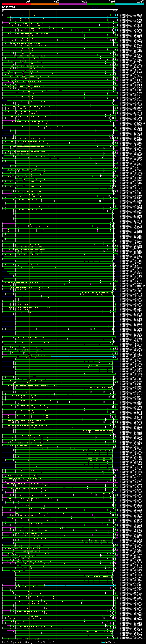Select hit label UniRef100_B9Q6L7
The height and width of the screenshot is (644, 146).
tap(131, 108)
